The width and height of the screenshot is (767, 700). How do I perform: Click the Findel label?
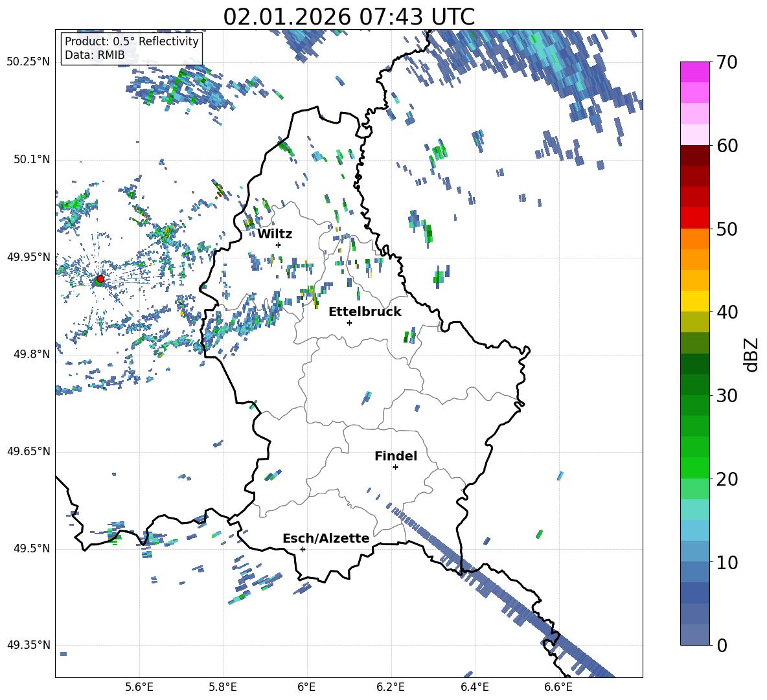[396, 456]
